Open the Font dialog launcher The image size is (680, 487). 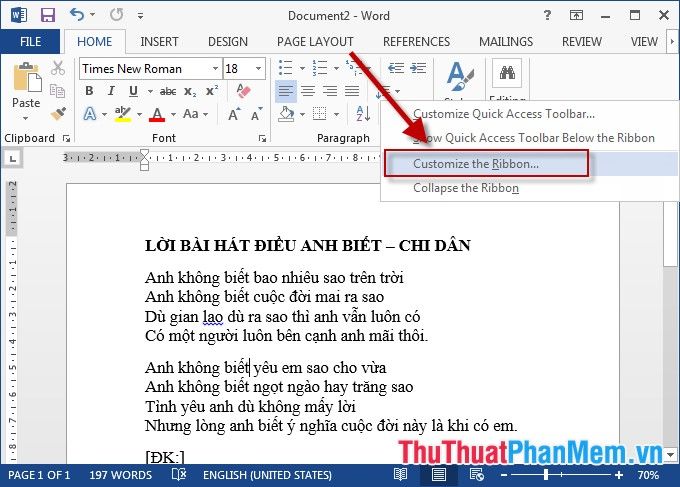[x=262, y=138]
